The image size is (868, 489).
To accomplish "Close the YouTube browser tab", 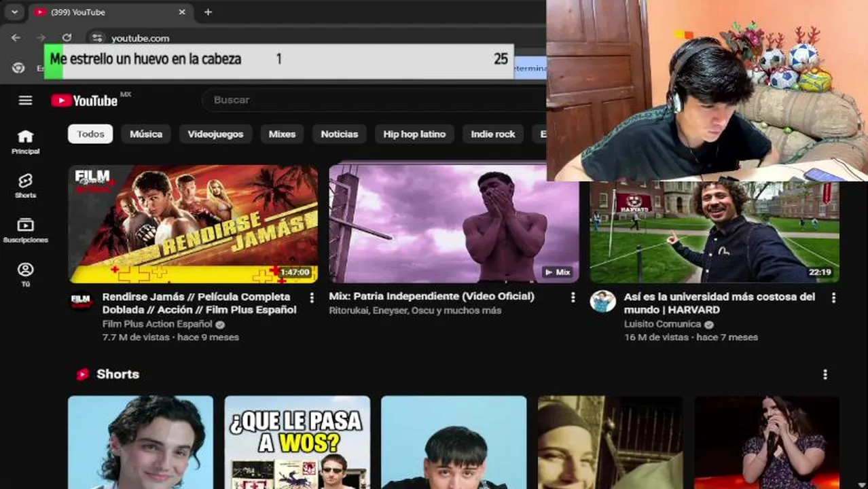I will [x=182, y=12].
